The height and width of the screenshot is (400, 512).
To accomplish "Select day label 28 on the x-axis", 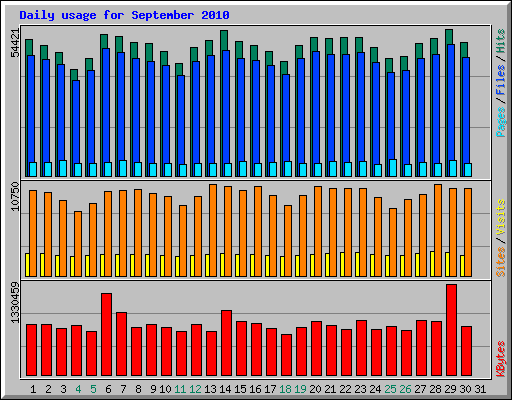I will [435, 389].
